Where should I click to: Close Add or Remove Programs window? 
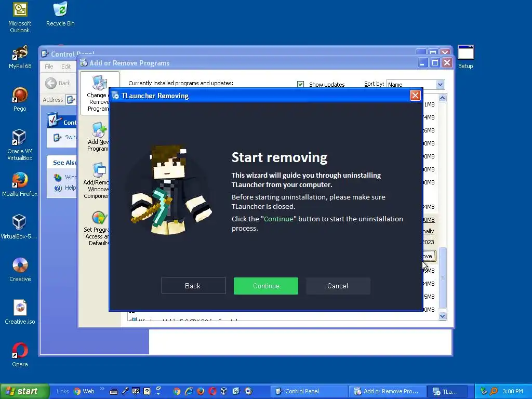(447, 63)
